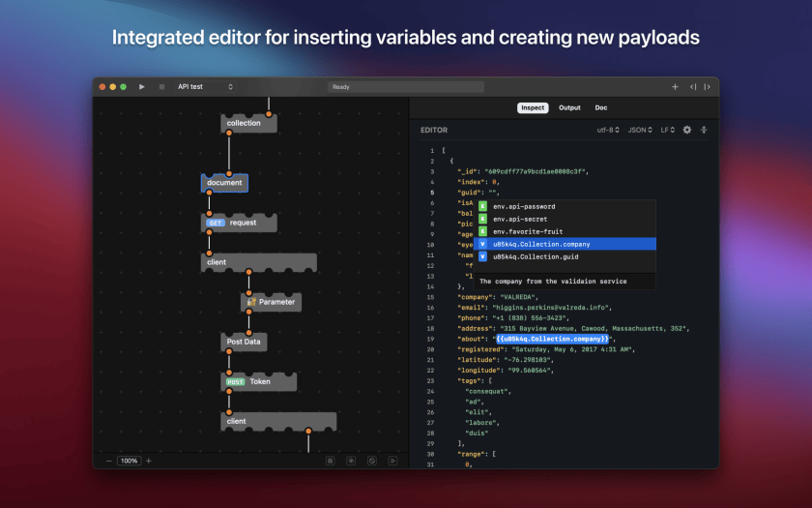Choose env.favorite-fruit from autocomplete
812x508 pixels.
click(x=565, y=231)
